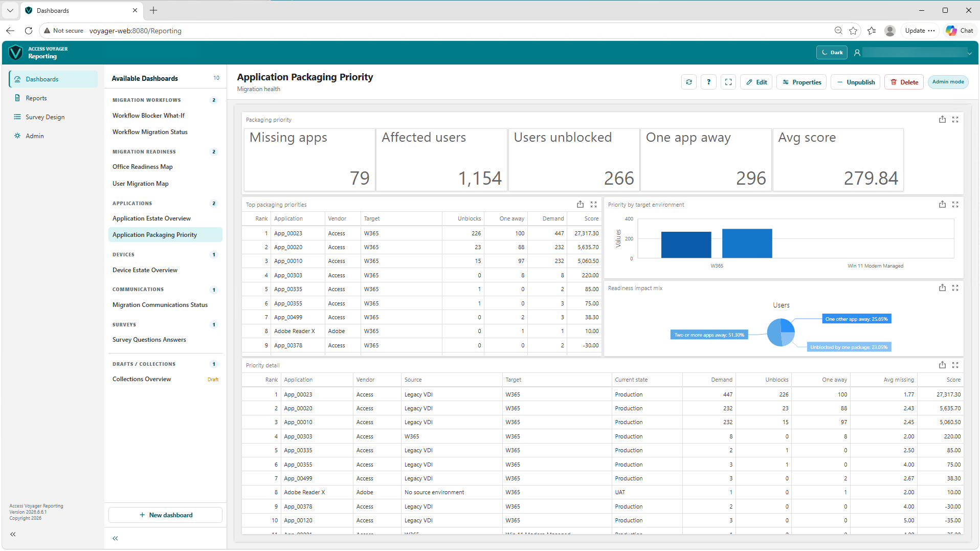Open the Workflow Blocker What-If dashboard
This screenshot has height=551, width=980.
[165, 116]
